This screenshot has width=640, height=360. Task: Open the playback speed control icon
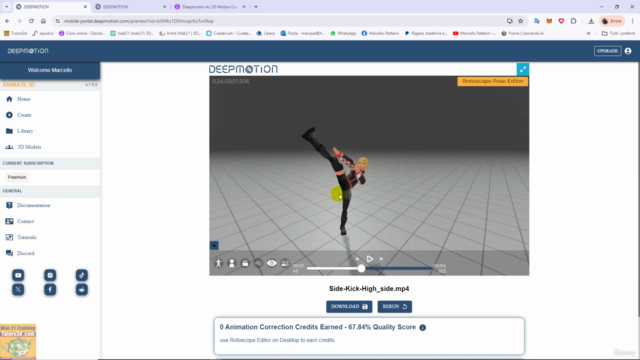tap(285, 263)
